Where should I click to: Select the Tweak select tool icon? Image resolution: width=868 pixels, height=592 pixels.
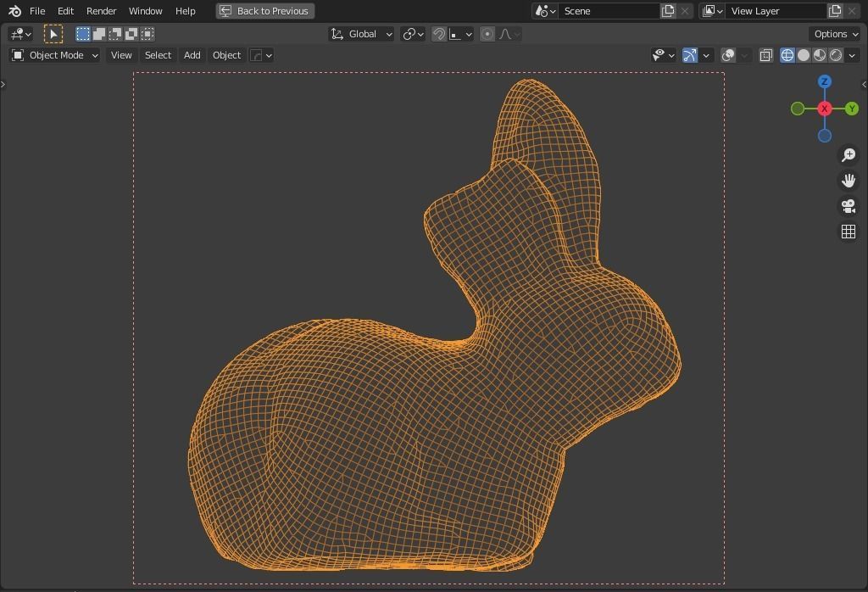(53, 34)
